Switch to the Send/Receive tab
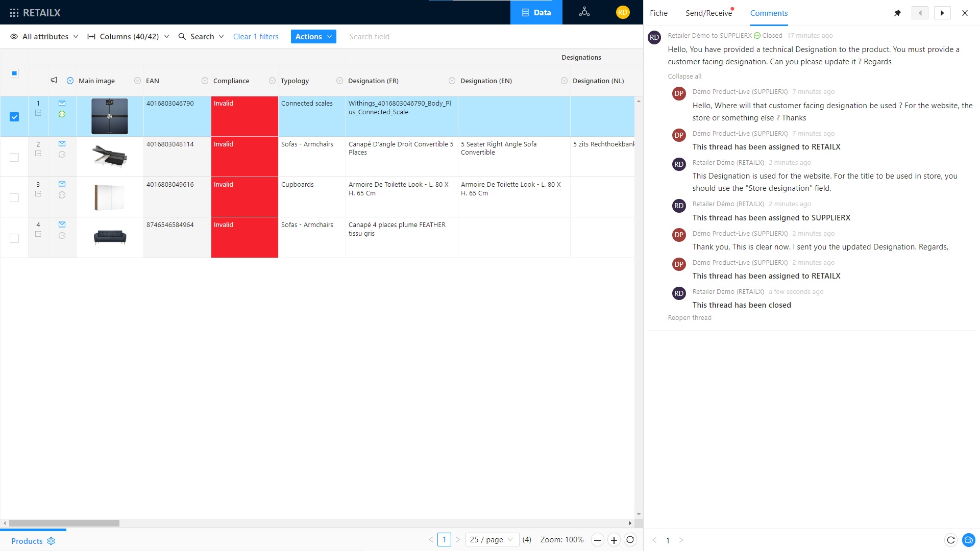The height and width of the screenshot is (551, 980). point(709,13)
